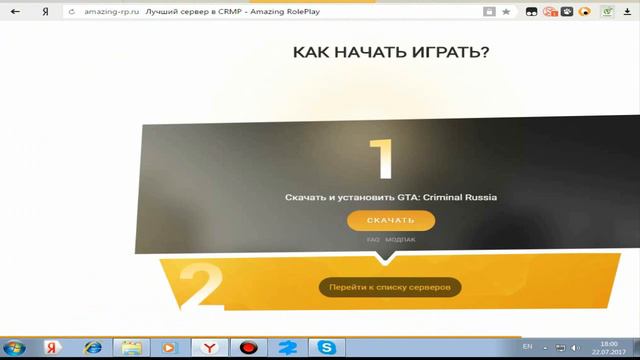The image size is (640, 360).
Task: Open the red S extension icon
Action: click(x=550, y=11)
